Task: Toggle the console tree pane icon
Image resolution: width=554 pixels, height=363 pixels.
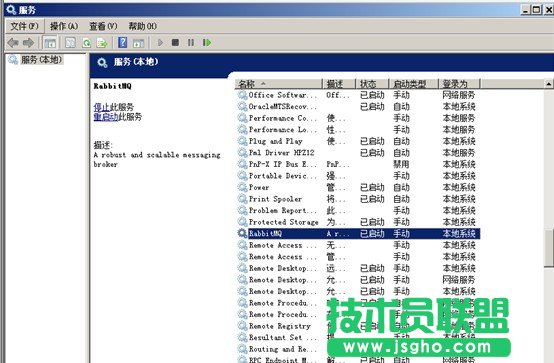Action: [50, 43]
